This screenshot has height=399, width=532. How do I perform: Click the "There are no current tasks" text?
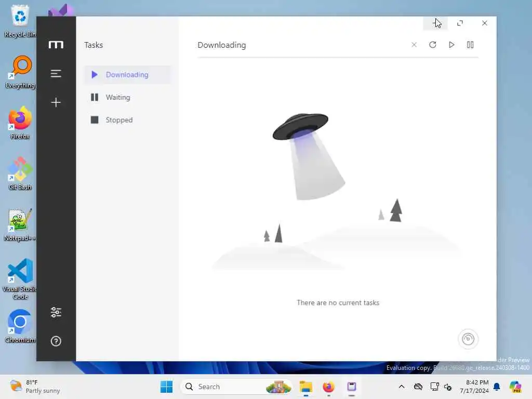click(x=338, y=303)
